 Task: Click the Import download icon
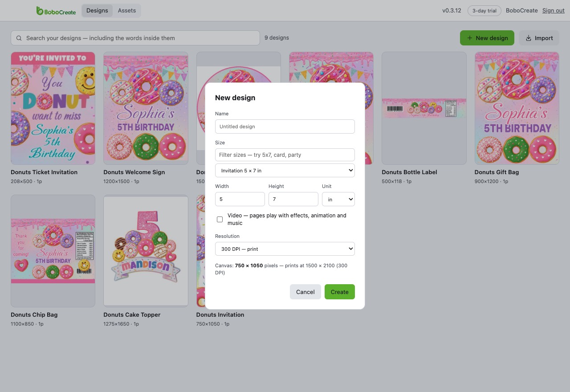point(529,38)
